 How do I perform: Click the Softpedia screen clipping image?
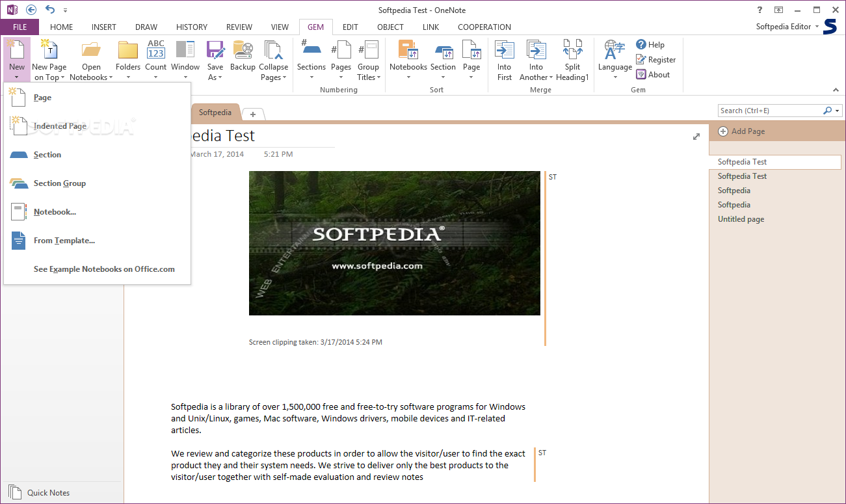coord(395,243)
